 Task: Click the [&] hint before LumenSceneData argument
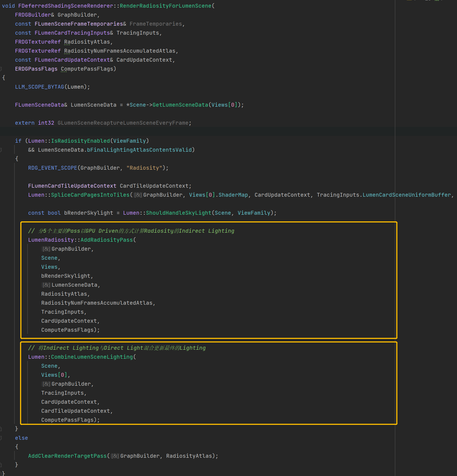[x=46, y=285]
